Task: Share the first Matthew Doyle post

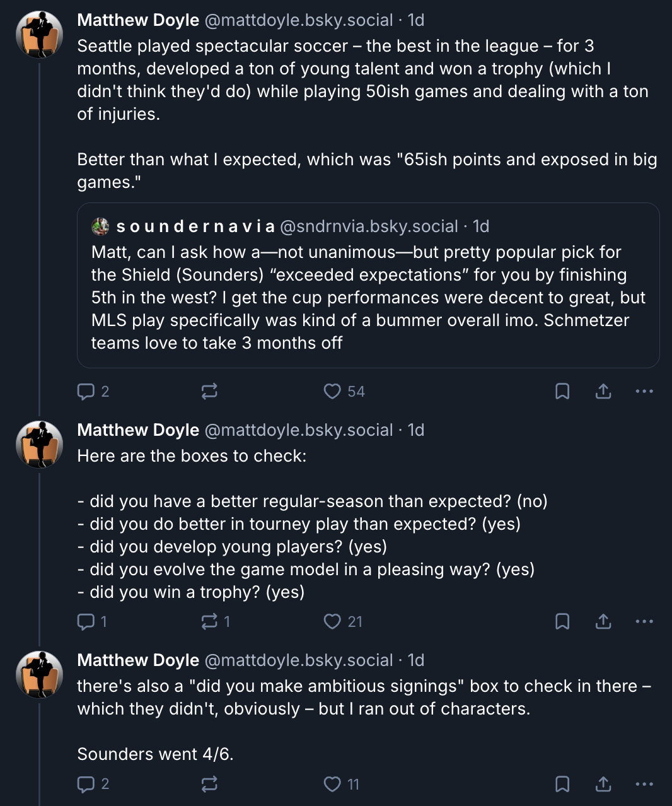Action: [x=603, y=392]
